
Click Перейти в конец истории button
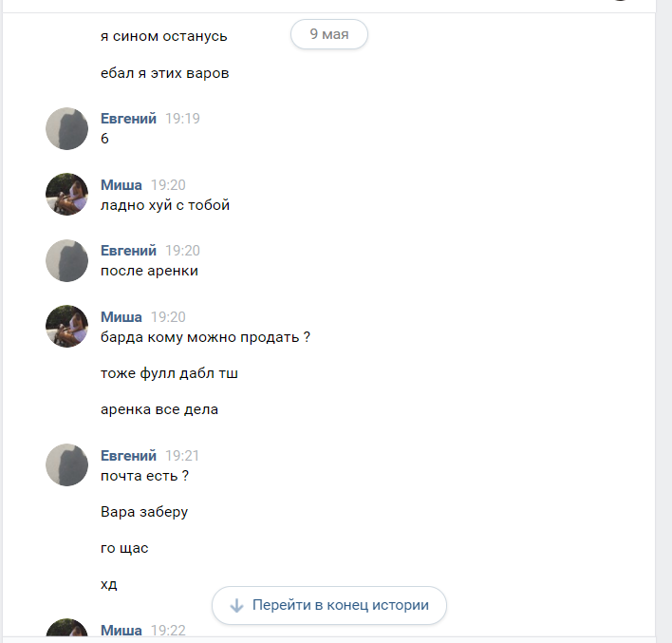click(x=329, y=605)
